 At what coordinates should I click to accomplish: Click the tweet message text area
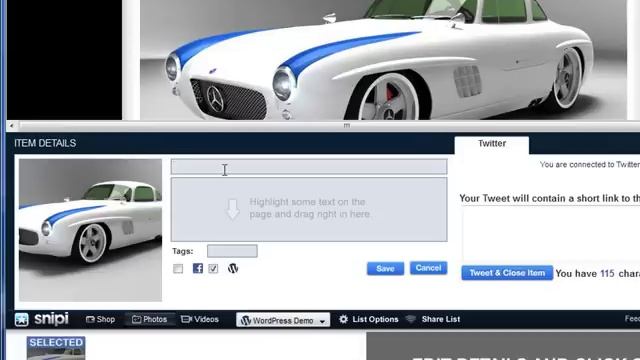pos(551,234)
